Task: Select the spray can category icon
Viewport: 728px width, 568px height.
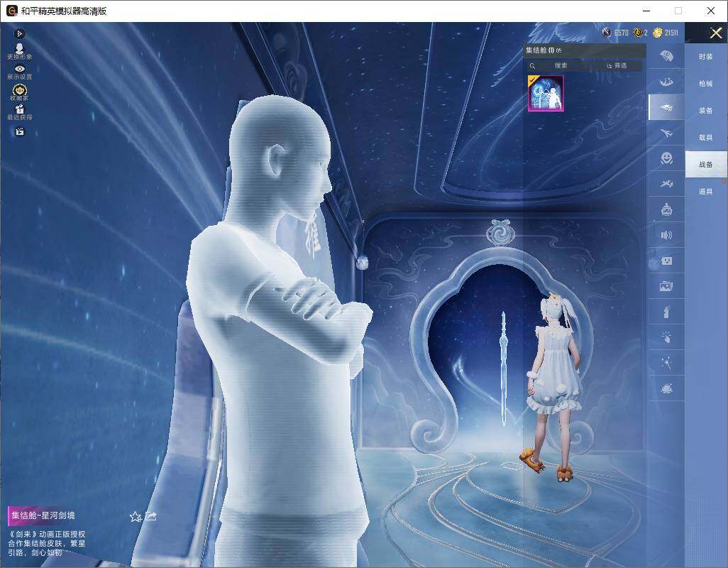Action: [x=666, y=312]
